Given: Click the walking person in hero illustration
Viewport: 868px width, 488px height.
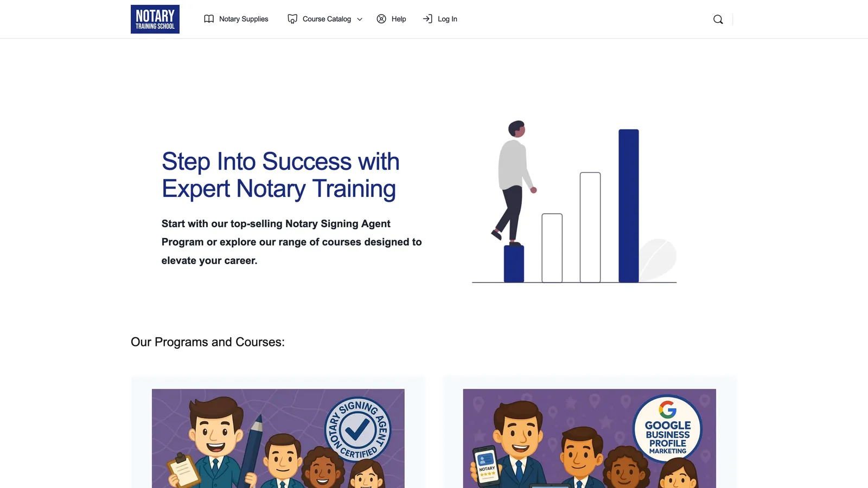Looking at the screenshot, I should [513, 179].
